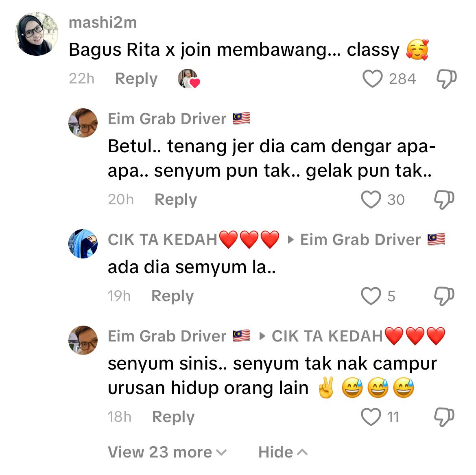
Task: Tap heart on 'Betul.. tenang jer' comment
Action: click(371, 199)
